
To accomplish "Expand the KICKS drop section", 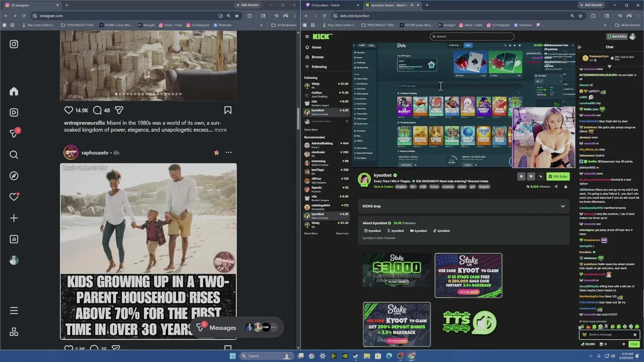I will click(463, 206).
